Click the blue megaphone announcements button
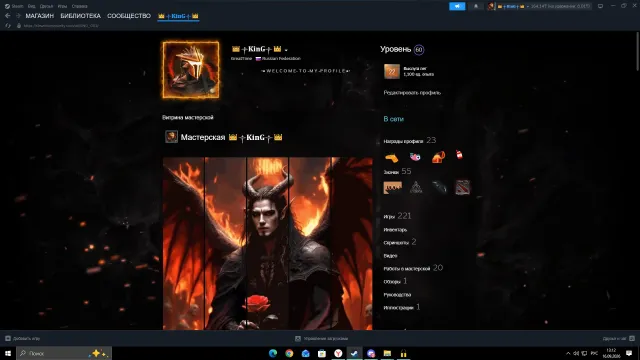640x360 pixels. 457,6
